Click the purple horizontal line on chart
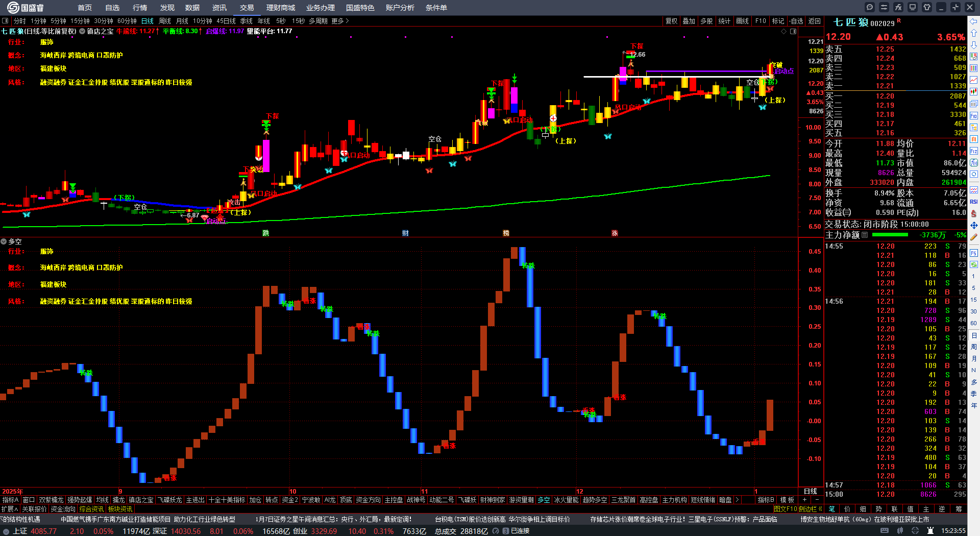 pyautogui.click(x=707, y=71)
